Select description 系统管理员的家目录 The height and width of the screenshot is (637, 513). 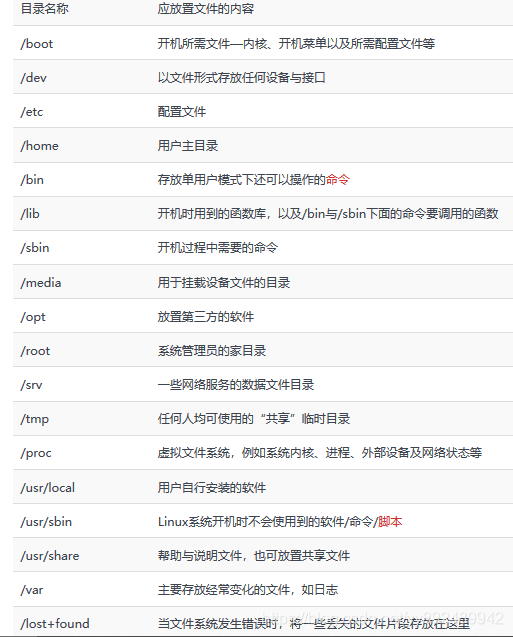(212, 351)
